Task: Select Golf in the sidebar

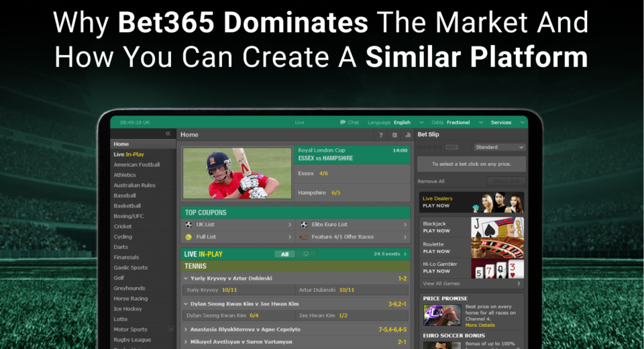Action: point(143,278)
